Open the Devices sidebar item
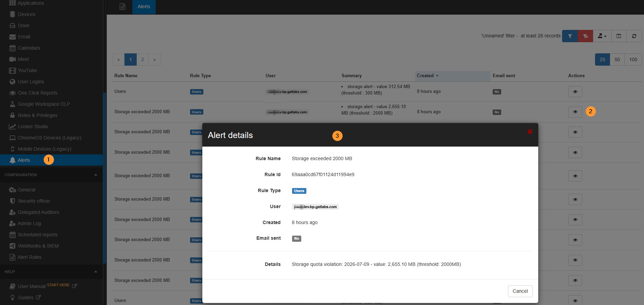The width and height of the screenshot is (644, 305). point(27,14)
